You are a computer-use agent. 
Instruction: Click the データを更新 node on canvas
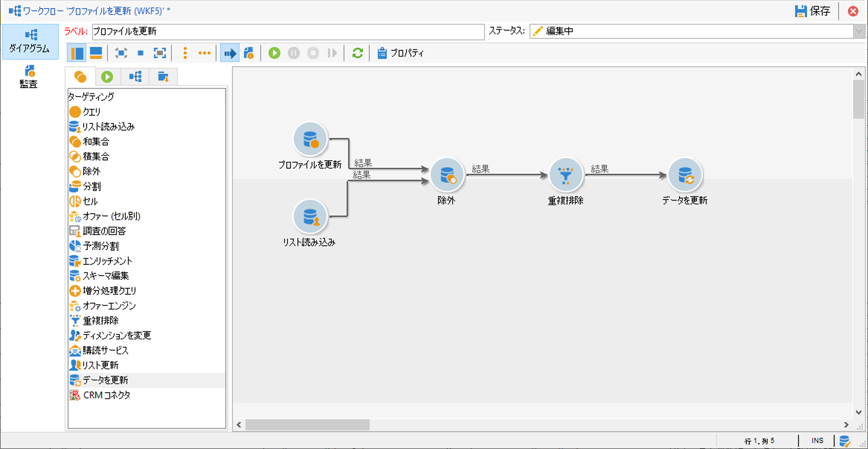pos(685,175)
